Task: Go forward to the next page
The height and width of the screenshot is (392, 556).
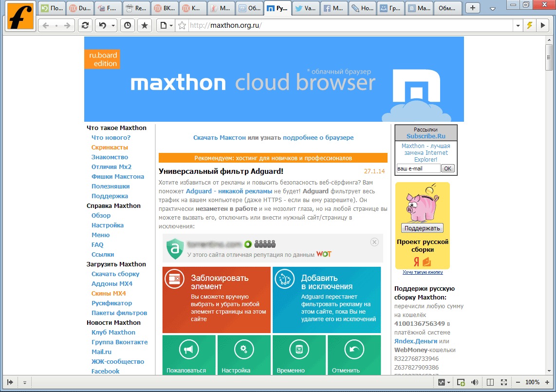Action: tap(67, 25)
